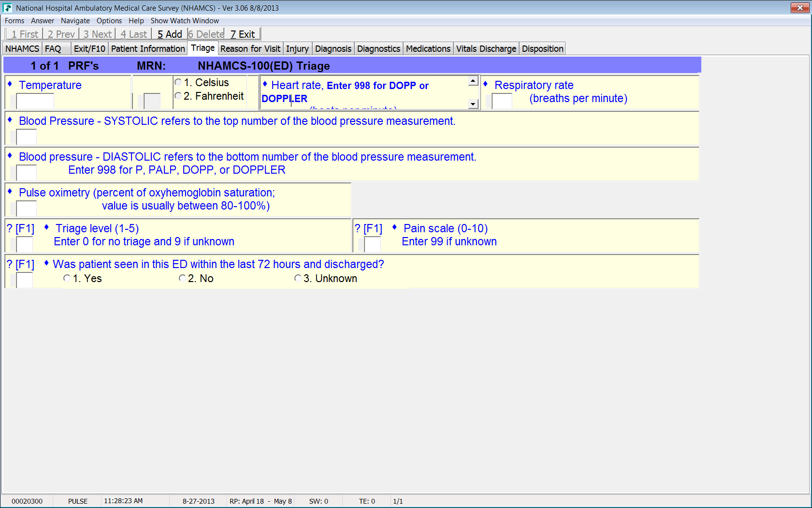Choose 2. No for seen within 72 hours
The width and height of the screenshot is (812, 508).
coord(182,278)
